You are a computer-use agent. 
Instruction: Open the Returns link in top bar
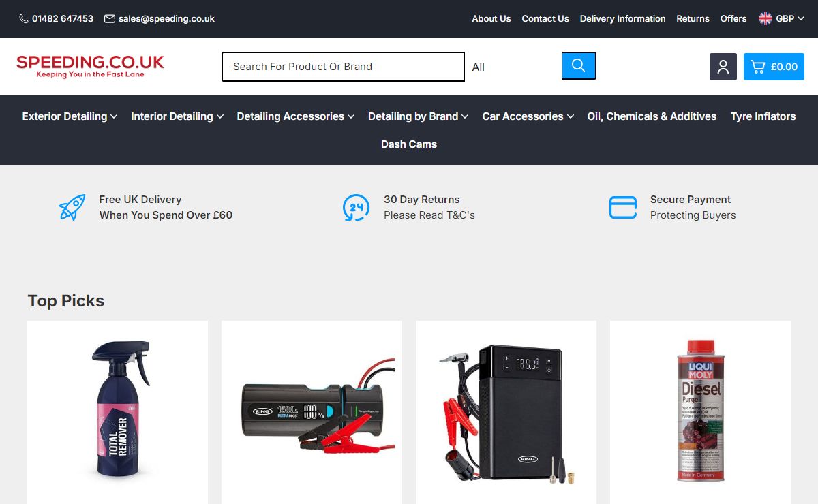[x=693, y=18]
